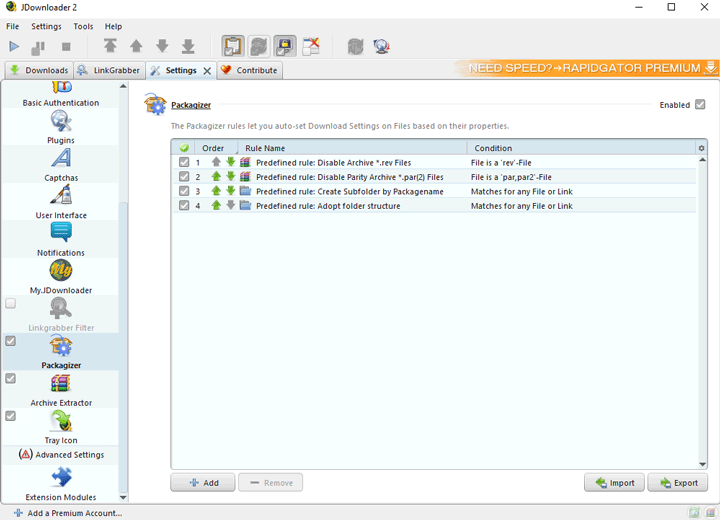Sort by the Condition column header
This screenshot has width=720, height=520.
pyautogui.click(x=581, y=148)
